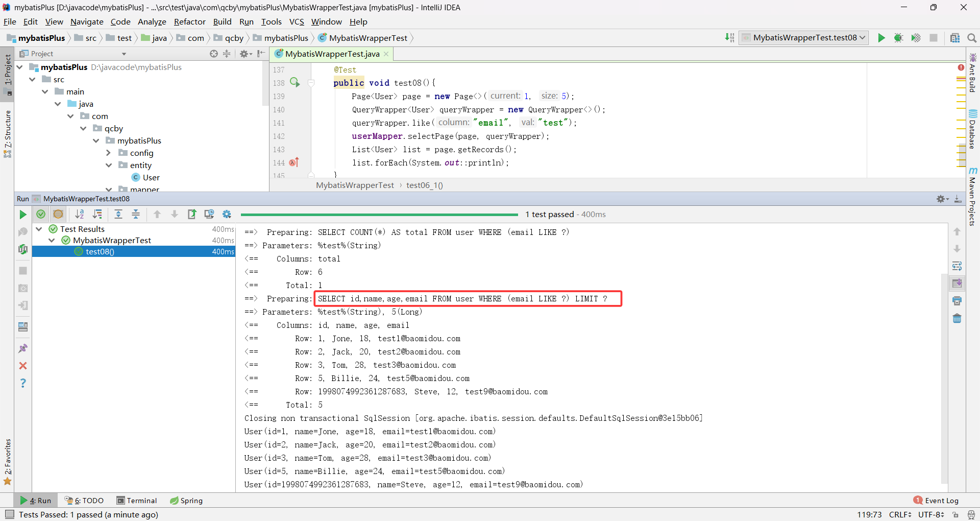This screenshot has height=521, width=980.
Task: Expand all test result nodes
Action: (118, 215)
